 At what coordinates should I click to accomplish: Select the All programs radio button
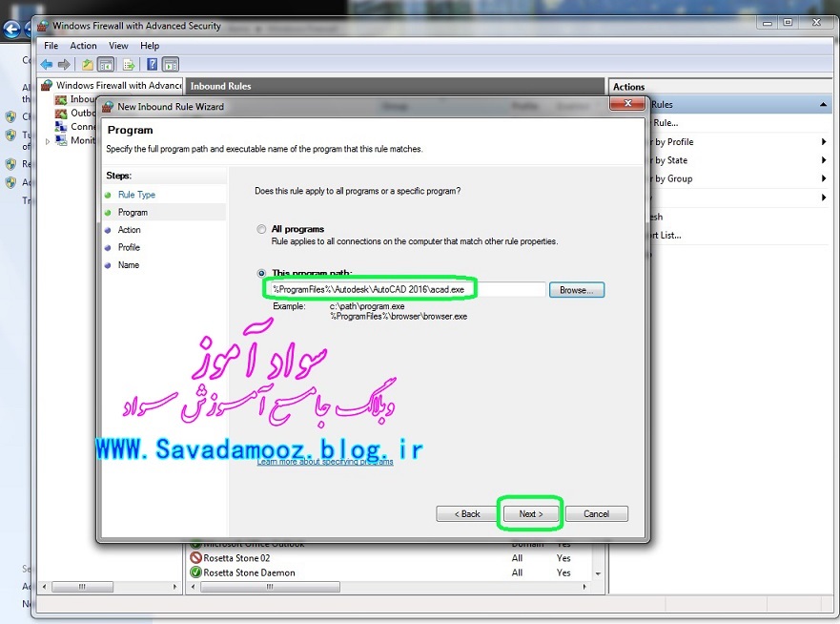pyautogui.click(x=261, y=229)
